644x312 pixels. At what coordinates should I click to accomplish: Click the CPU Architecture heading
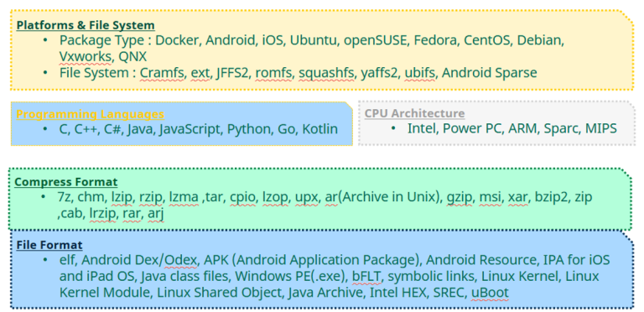pyautogui.click(x=414, y=113)
